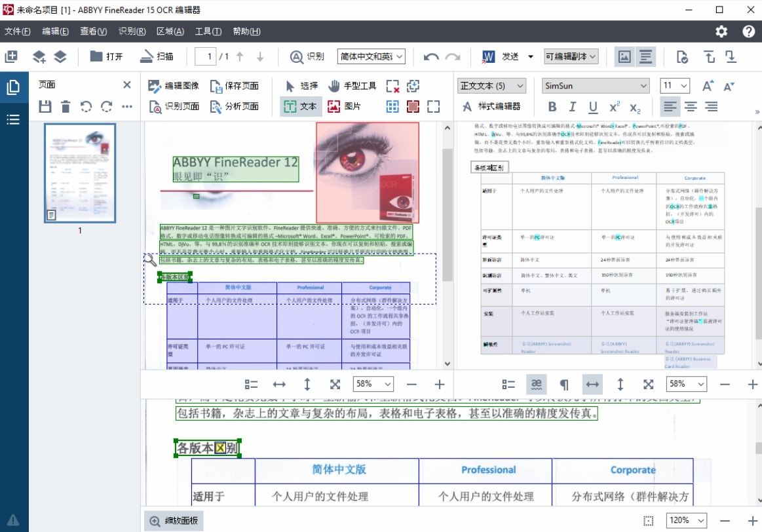The width and height of the screenshot is (762, 532).
Task: Activate the 选择 selection tool
Action: coord(301,86)
